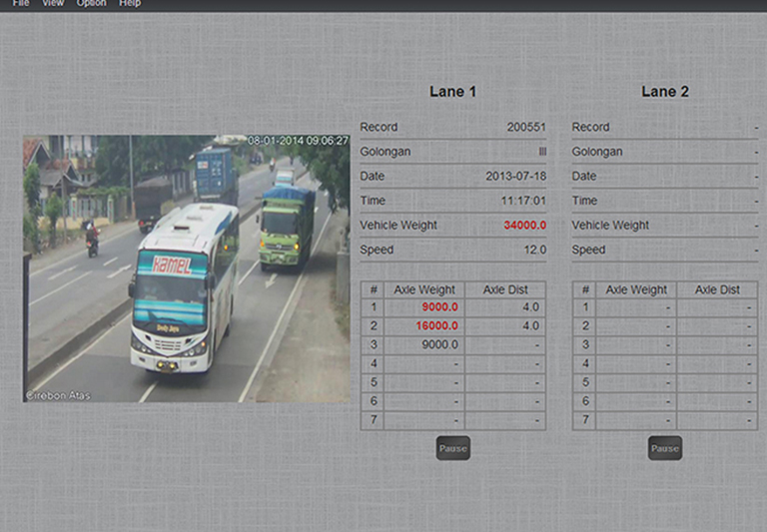
Task: Select axle 3 weight 9000.0 in Lane 1
Action: pyautogui.click(x=440, y=345)
